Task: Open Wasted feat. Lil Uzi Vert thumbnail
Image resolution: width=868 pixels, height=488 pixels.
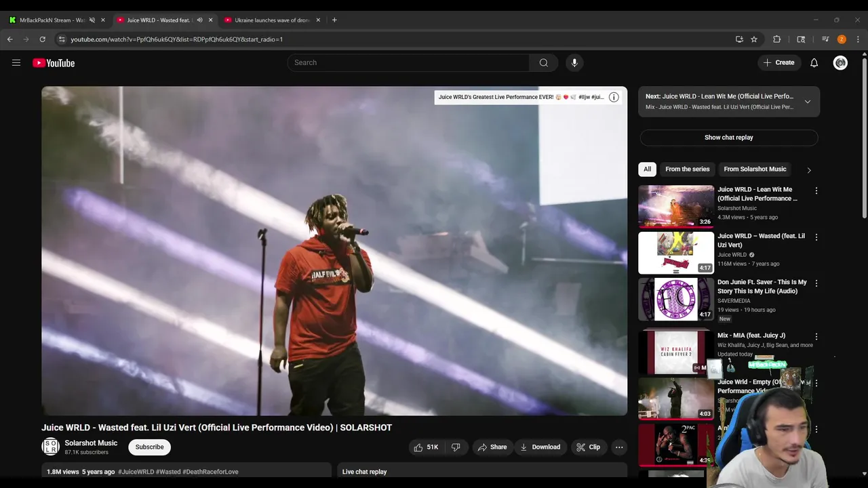Action: click(676, 252)
